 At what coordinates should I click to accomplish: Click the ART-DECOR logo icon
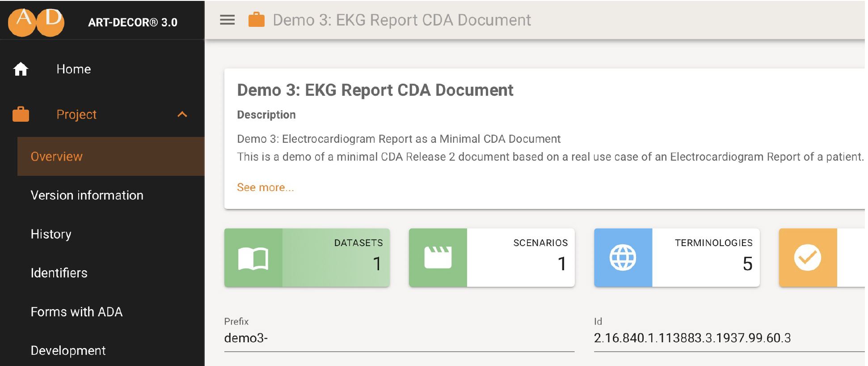tap(36, 21)
